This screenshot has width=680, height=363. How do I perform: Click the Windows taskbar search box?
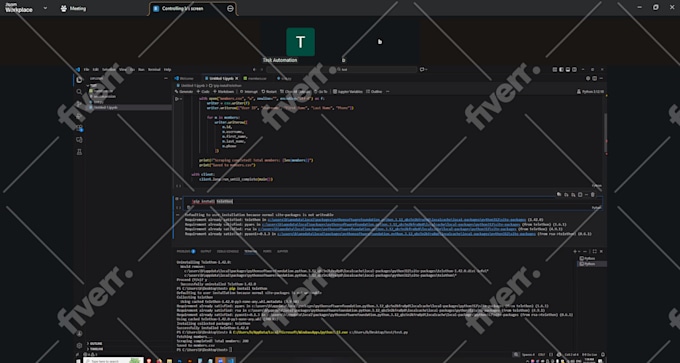point(113,360)
